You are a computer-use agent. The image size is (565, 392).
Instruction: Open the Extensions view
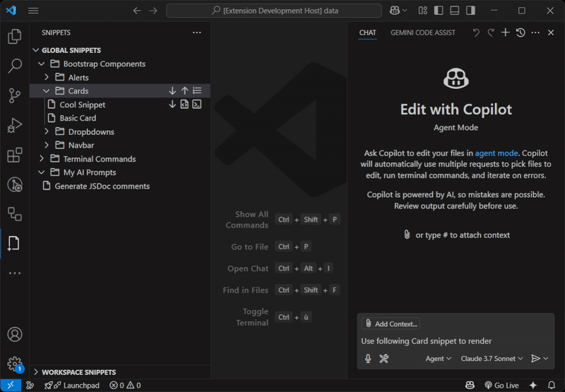(x=14, y=155)
